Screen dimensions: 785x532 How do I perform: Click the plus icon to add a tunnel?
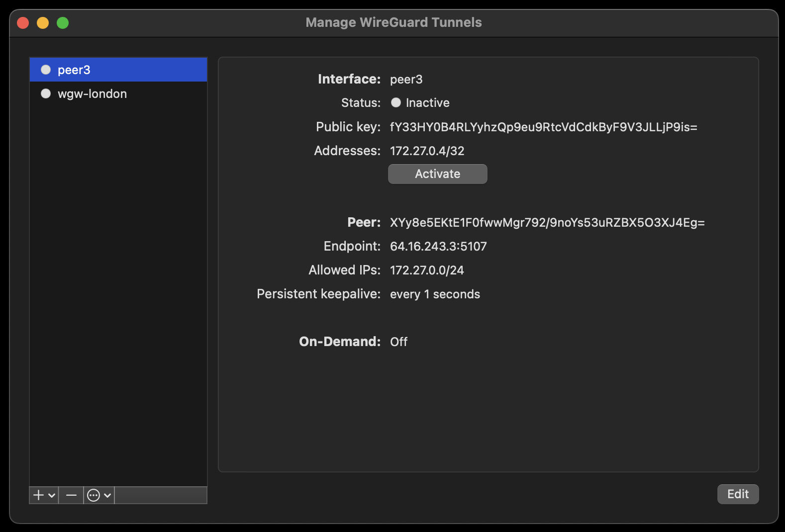click(x=38, y=495)
